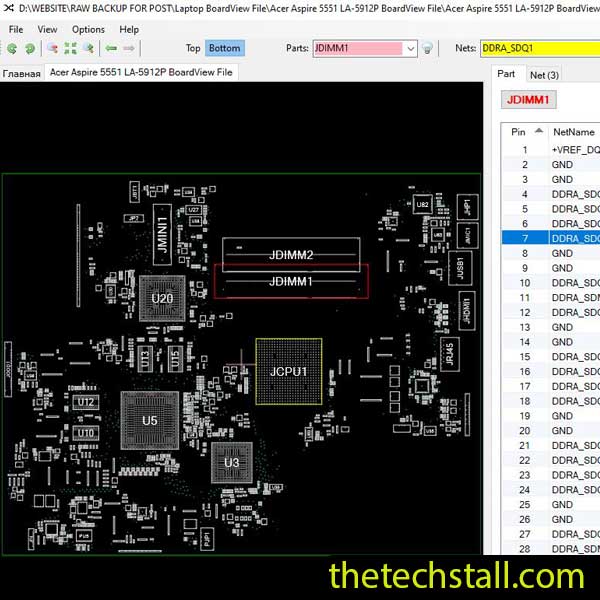Switch to the Net (3) tab

(544, 75)
